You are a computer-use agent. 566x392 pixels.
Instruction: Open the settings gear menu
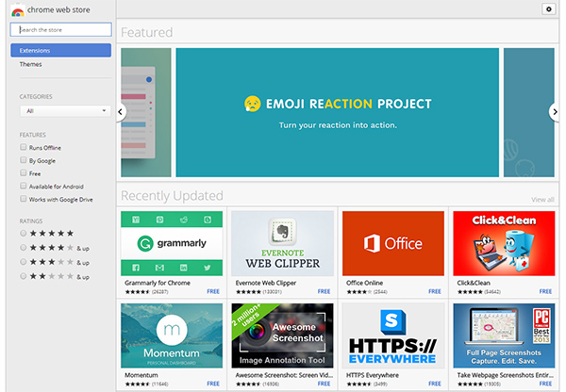[x=549, y=9]
